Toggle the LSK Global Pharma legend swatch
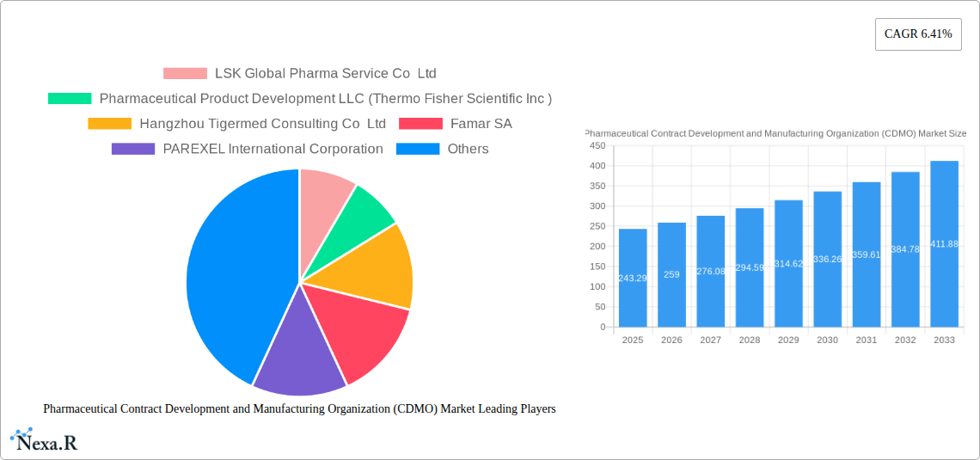Viewport: 980px width, 460px height. pos(185,74)
